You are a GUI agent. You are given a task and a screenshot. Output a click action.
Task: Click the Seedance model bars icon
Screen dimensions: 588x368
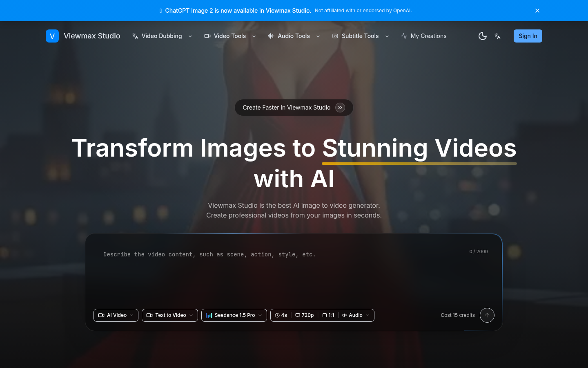pos(209,315)
